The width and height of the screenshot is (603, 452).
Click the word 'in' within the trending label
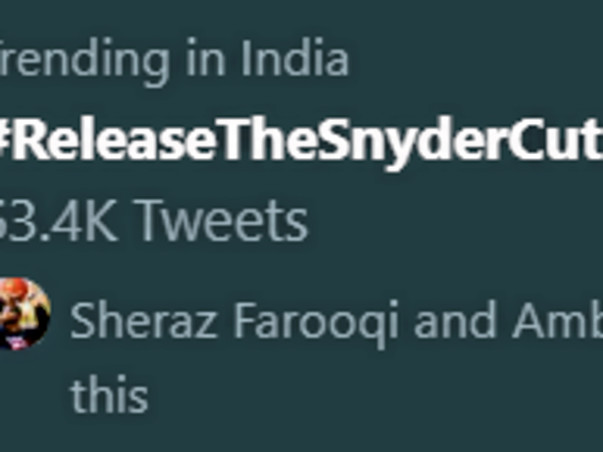coord(205,57)
